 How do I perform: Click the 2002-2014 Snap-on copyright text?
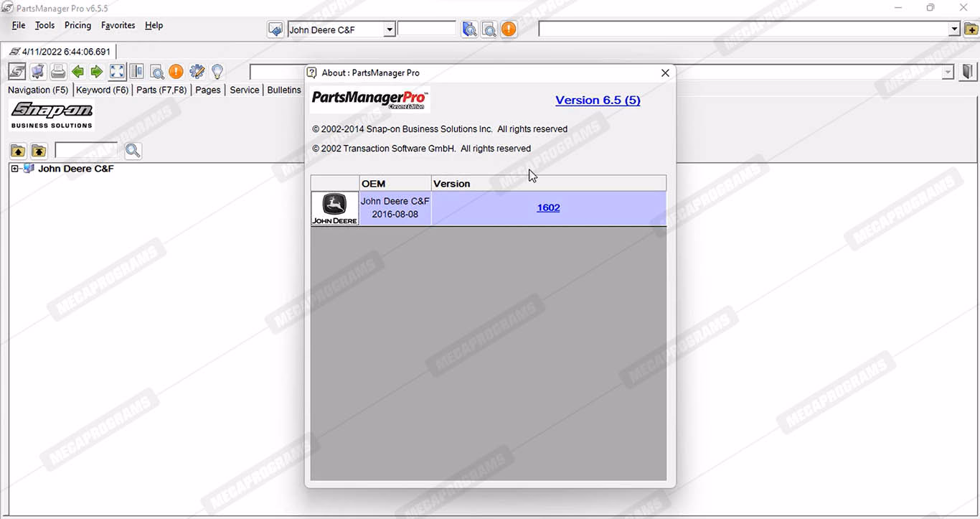tap(440, 129)
